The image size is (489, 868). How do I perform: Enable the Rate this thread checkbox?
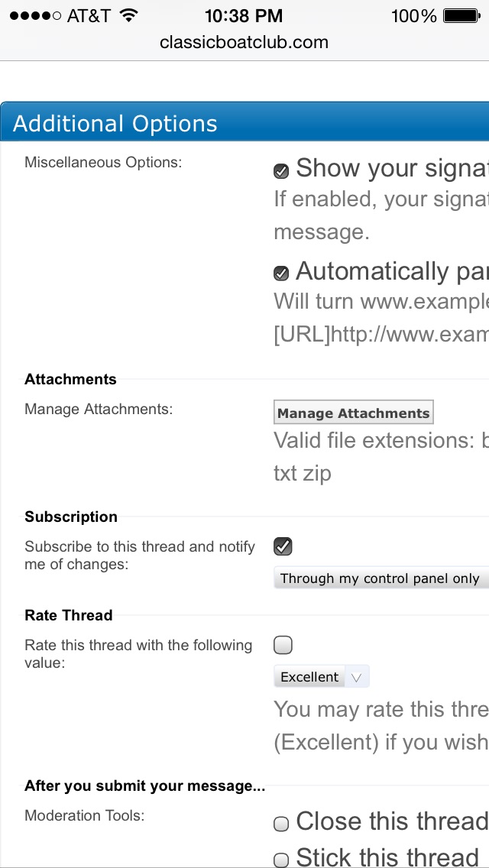point(283,645)
